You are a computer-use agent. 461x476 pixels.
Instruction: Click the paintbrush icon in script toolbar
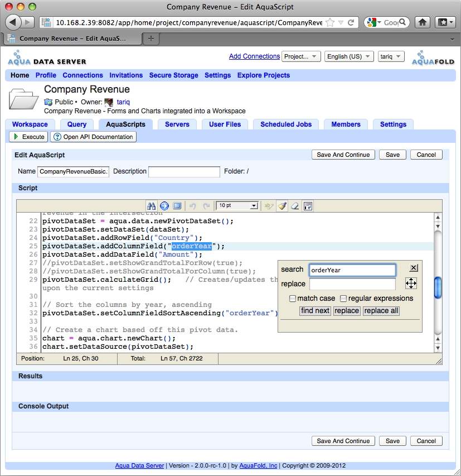tap(282, 206)
